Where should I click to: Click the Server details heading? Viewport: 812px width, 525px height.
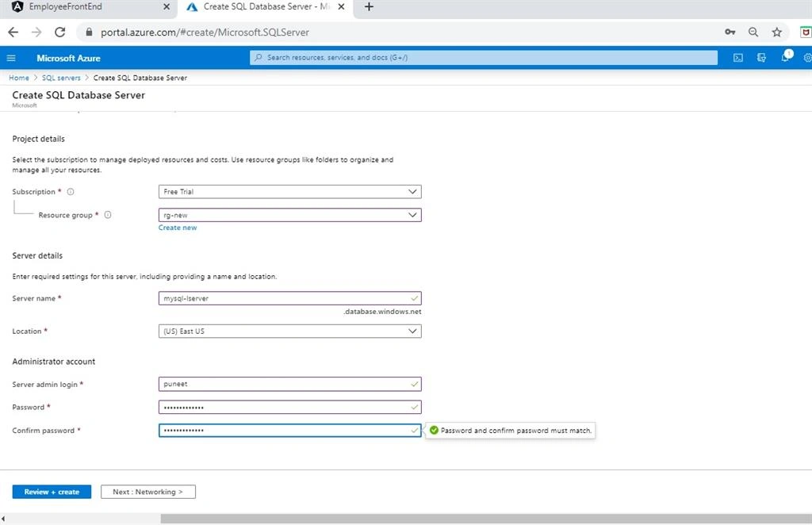[x=37, y=256]
